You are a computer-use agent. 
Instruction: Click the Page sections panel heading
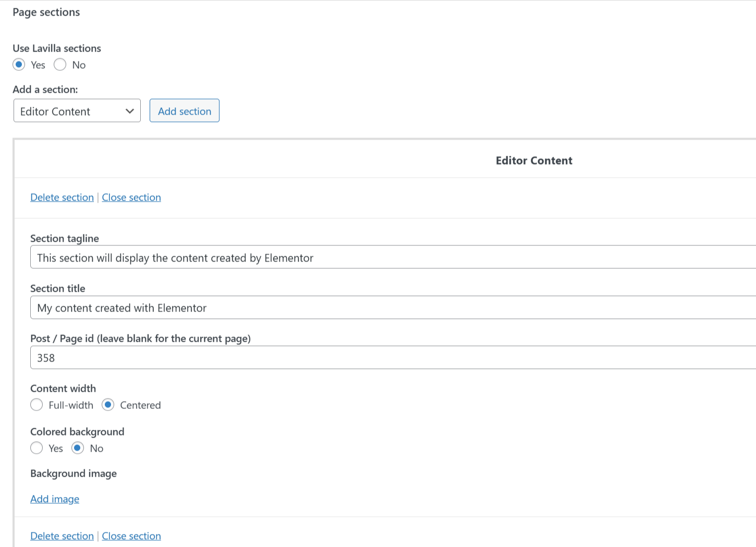(x=46, y=12)
